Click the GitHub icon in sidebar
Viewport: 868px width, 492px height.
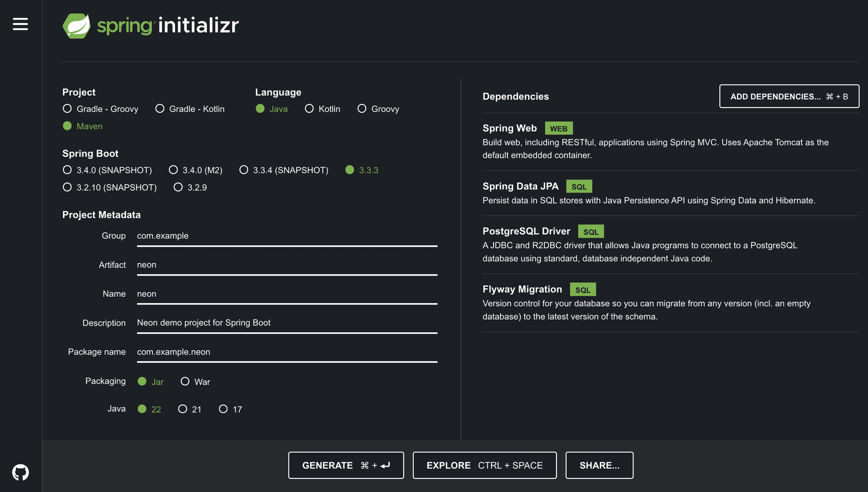[20, 473]
